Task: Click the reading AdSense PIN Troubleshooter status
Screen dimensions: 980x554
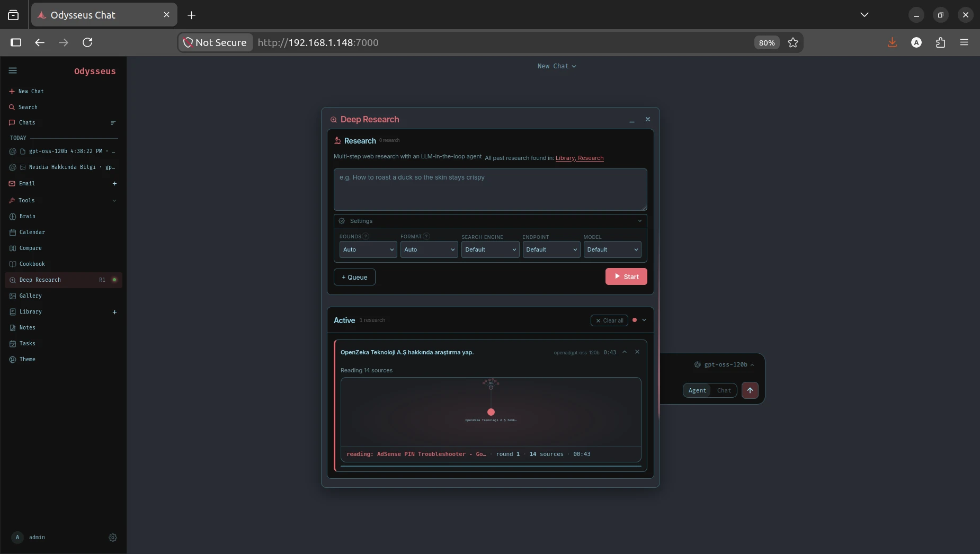Action: (x=416, y=454)
